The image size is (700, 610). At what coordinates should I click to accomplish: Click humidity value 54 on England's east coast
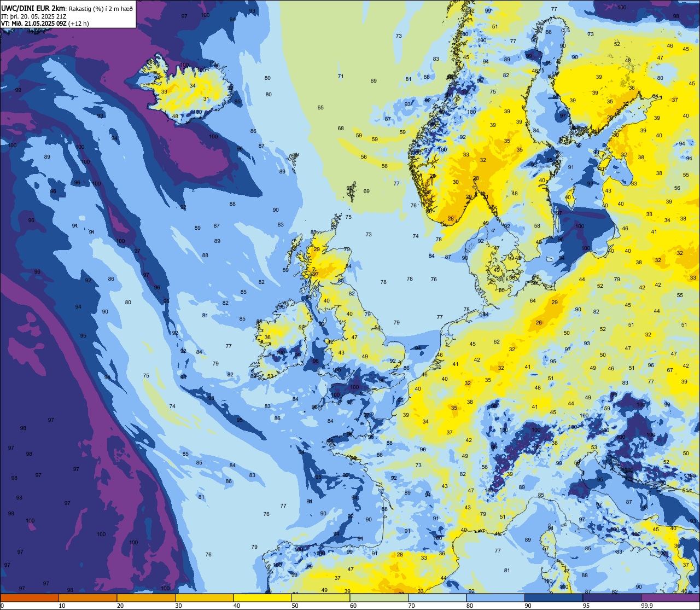pos(377,328)
